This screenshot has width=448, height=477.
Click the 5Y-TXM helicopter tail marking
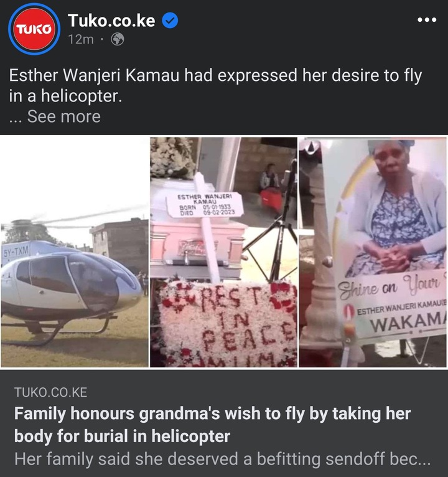pyautogui.click(x=16, y=252)
